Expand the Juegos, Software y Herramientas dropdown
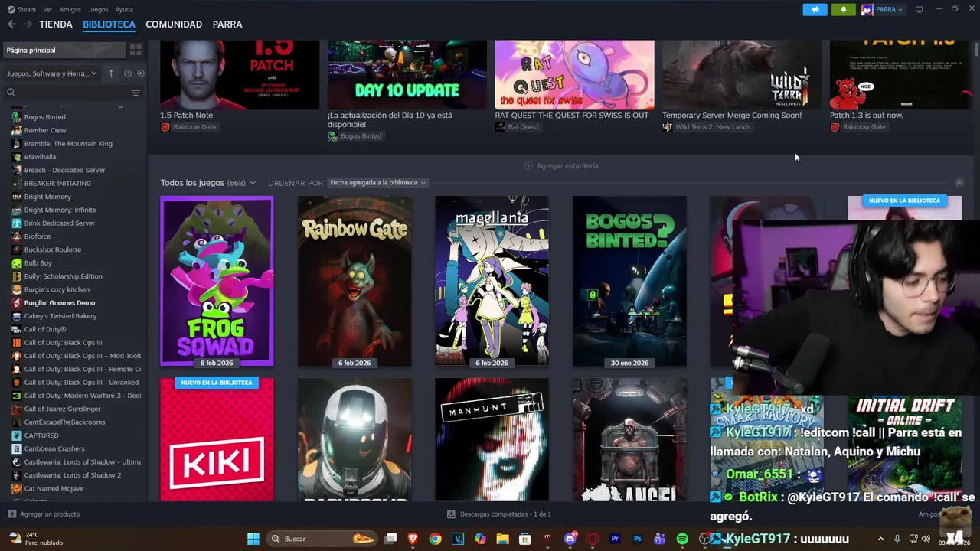 [52, 73]
